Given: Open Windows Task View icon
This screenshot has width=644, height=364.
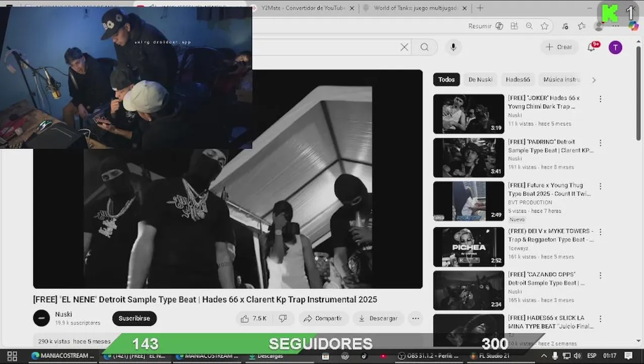Looking at the screenshot, I should pos(12,356).
